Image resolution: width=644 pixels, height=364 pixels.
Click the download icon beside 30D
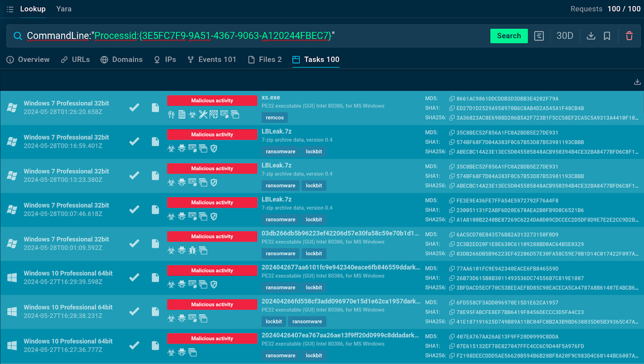click(x=591, y=36)
